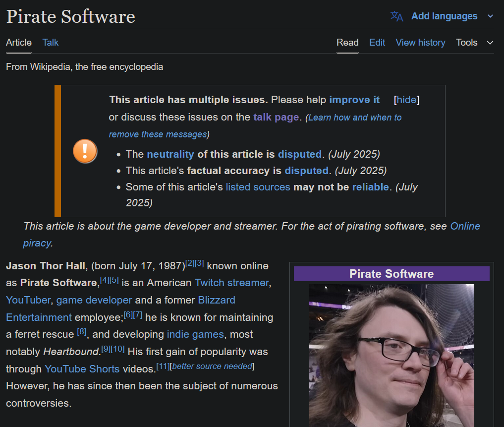Open the 'Blizzard' link
The height and width of the screenshot is (427, 504).
[217, 300]
